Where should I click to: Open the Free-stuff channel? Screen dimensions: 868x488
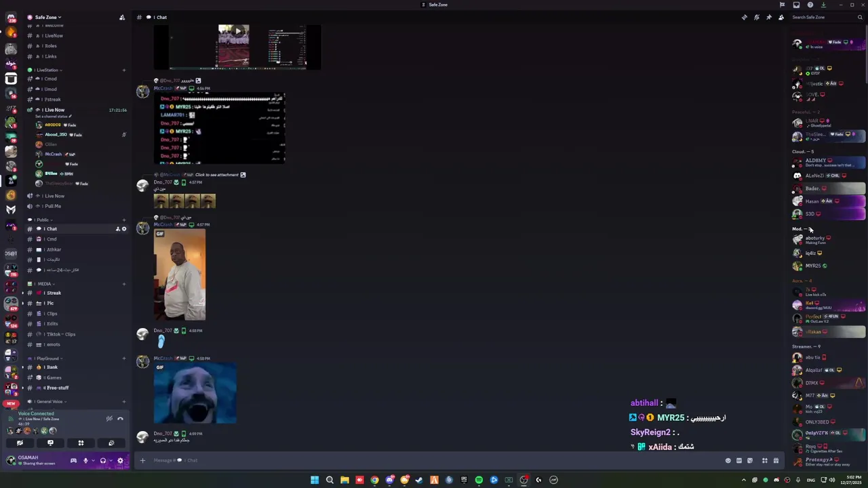(76, 388)
